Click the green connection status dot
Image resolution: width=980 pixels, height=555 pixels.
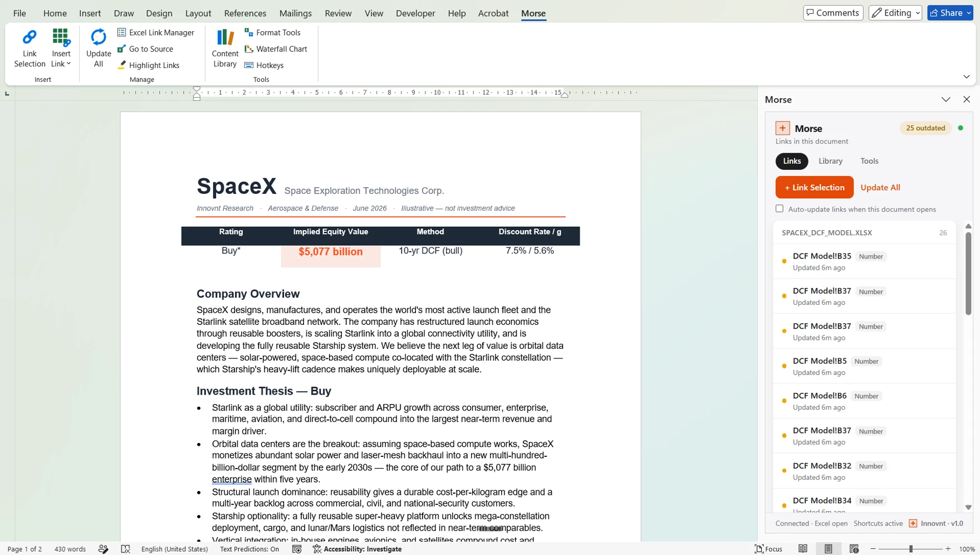pos(961,128)
